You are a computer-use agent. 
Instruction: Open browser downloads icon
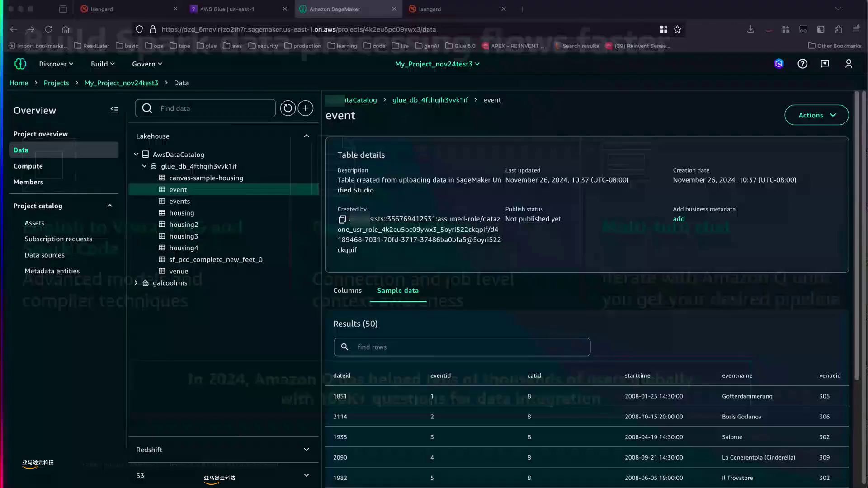pyautogui.click(x=750, y=29)
